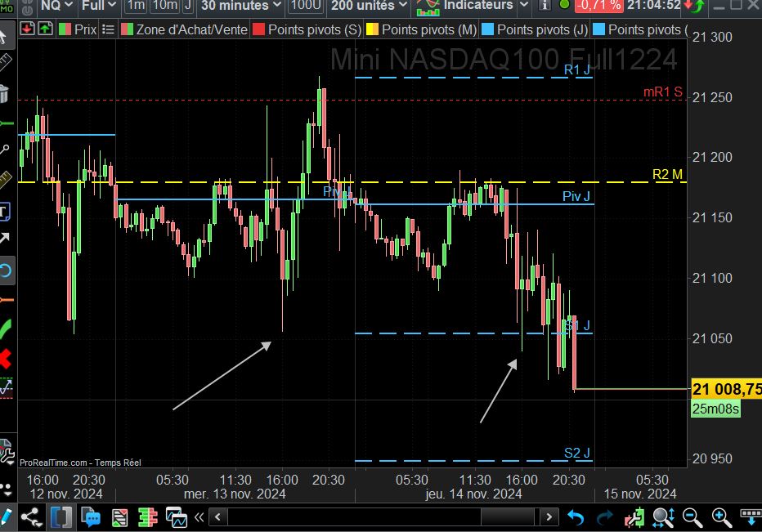This screenshot has width=762, height=532.
Task: Click the green checkmark buy tool
Action: pos(6,329)
